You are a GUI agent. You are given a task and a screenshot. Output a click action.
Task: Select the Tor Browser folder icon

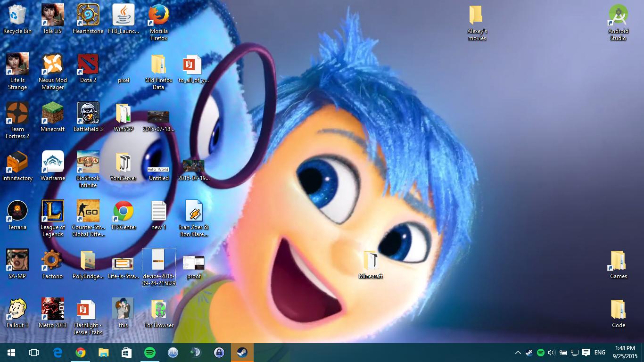coord(159,313)
